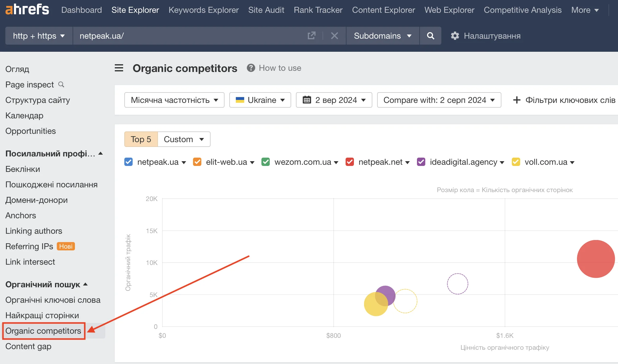Uncheck the wezom.com.ua checkbox
Image resolution: width=618 pixels, height=364 pixels.
pyautogui.click(x=266, y=162)
